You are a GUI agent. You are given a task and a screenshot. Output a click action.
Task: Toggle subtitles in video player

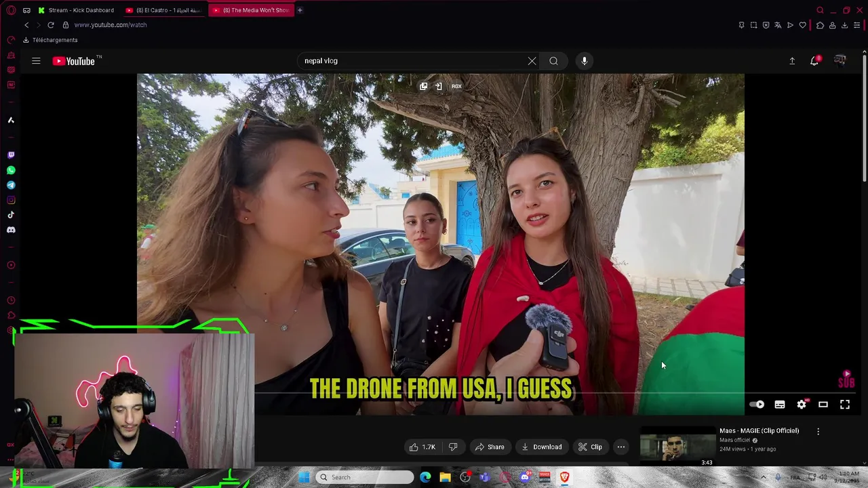(780, 405)
